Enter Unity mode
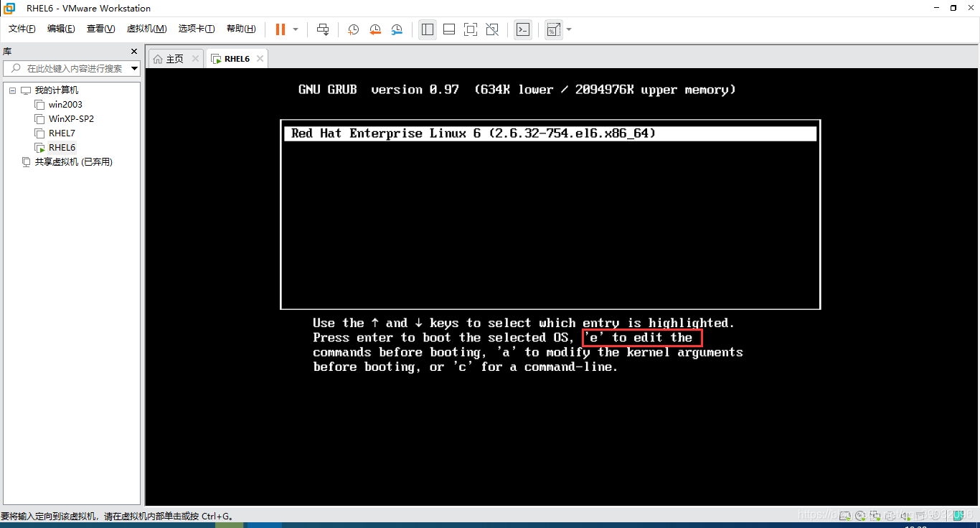 coord(492,29)
